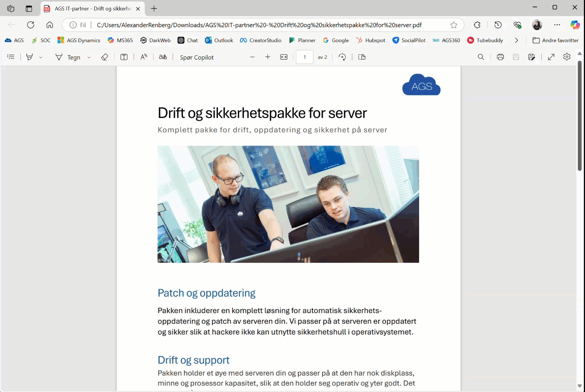Open browser essentials heart icon
The image size is (585, 392).
coord(517,25)
